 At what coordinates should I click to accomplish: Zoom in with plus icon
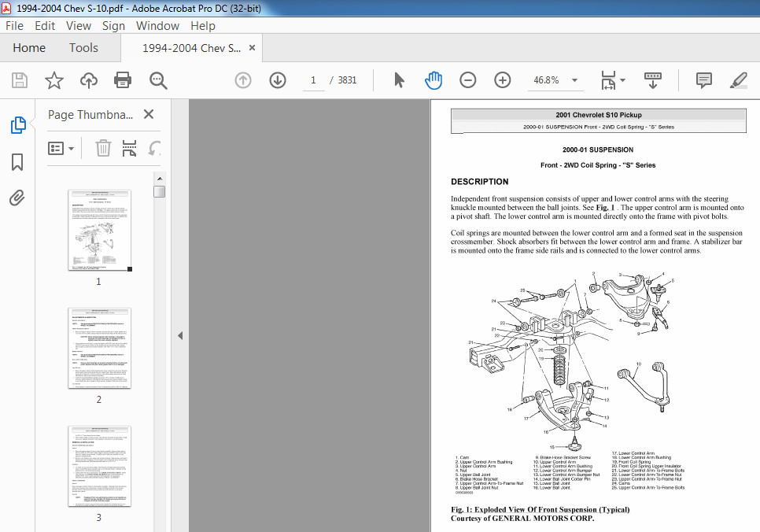point(503,80)
